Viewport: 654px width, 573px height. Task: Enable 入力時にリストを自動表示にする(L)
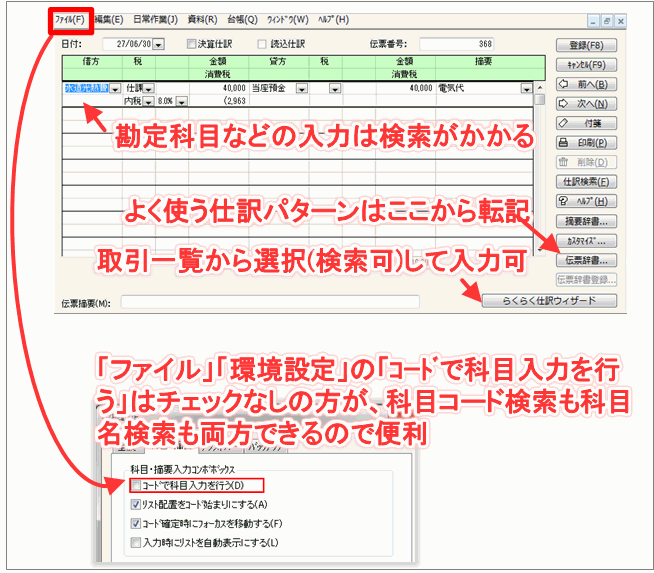(136, 543)
